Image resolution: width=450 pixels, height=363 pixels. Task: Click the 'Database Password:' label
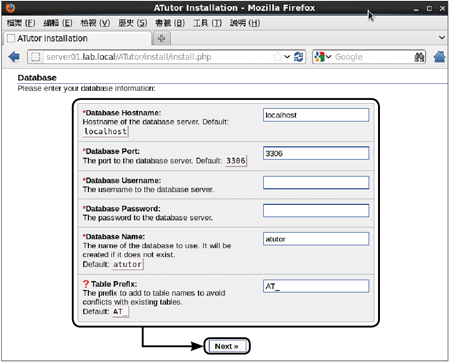coord(122,209)
